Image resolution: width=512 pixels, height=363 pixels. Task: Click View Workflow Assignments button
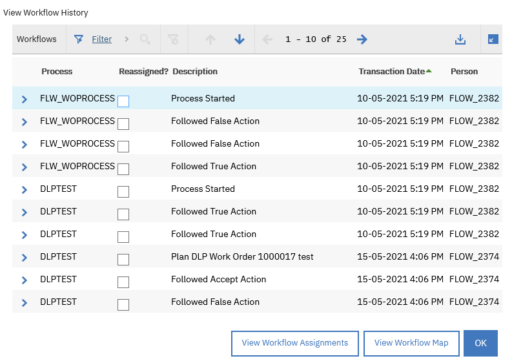295,343
